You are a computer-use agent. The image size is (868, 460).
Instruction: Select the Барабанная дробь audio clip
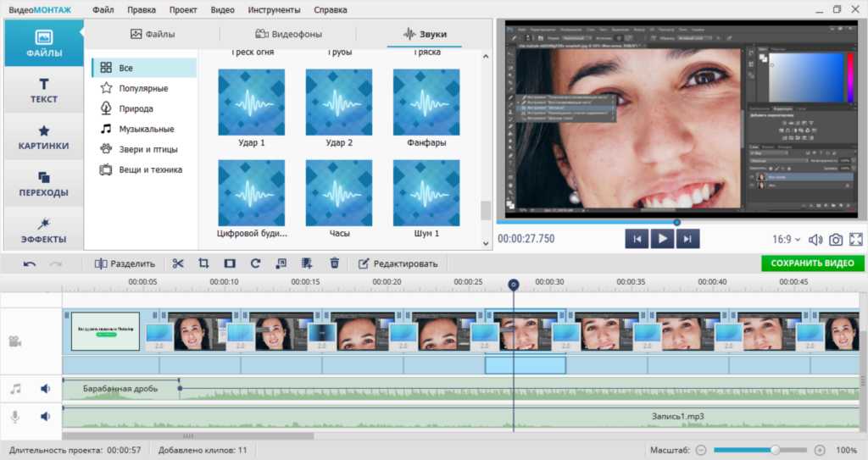(x=120, y=389)
